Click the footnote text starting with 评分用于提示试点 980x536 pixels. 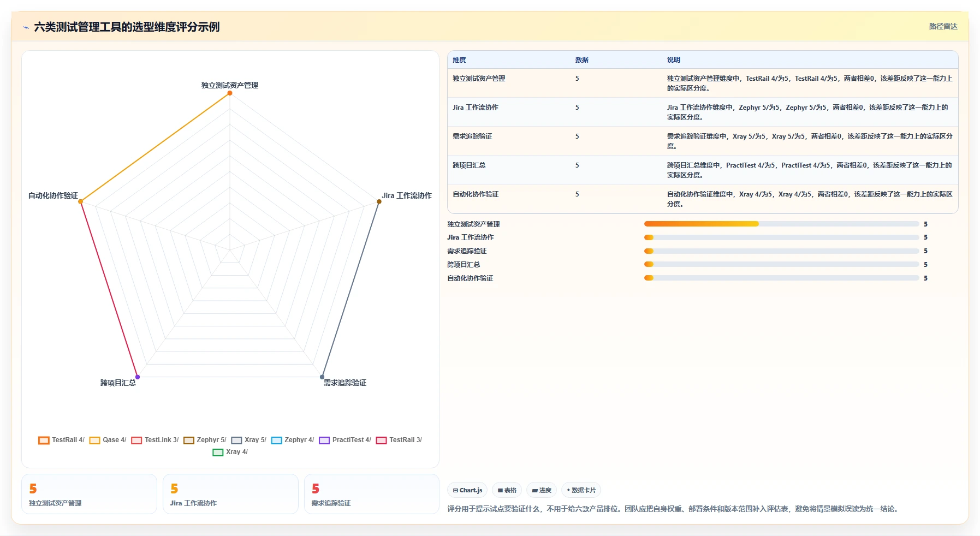[x=673, y=509]
